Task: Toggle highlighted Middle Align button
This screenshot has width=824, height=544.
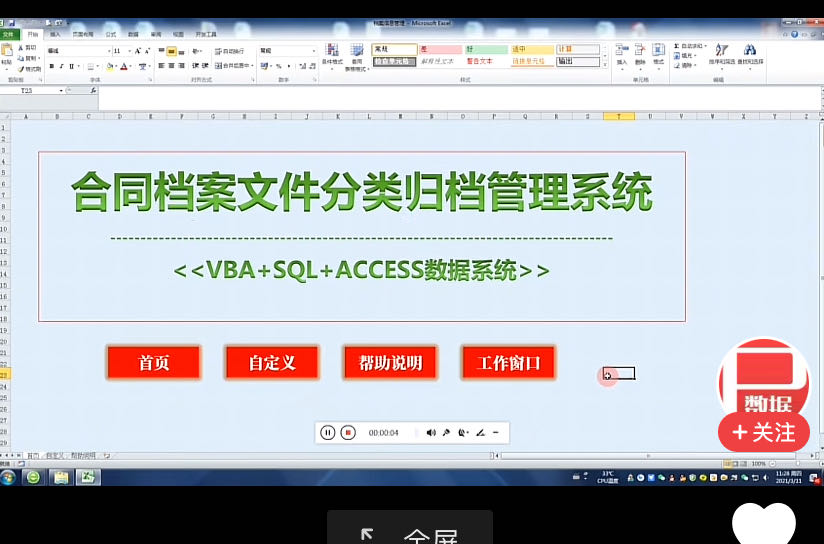Action: point(171,51)
